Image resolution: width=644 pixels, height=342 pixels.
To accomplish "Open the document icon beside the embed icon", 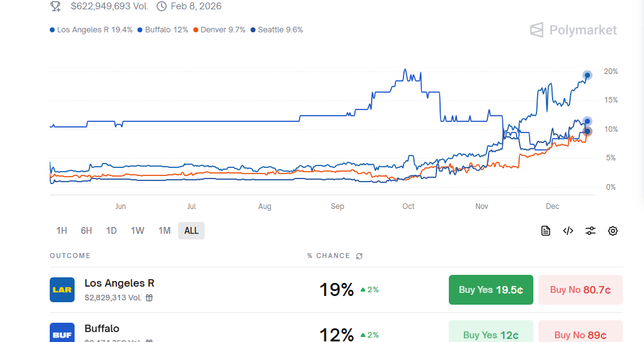I will pos(546,231).
